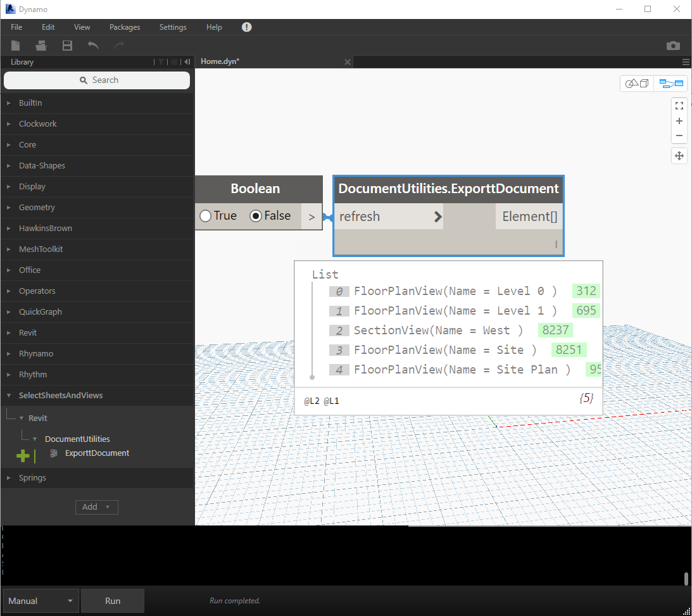Fit the graph to screen
Viewport: 692px width, 616px height.
pyautogui.click(x=679, y=105)
